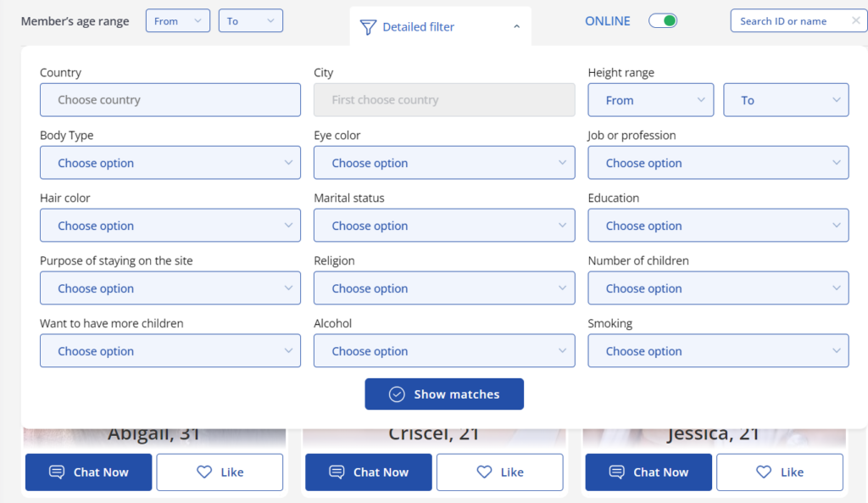The image size is (868, 503).
Task: Focus the Choose country input field
Action: [x=170, y=100]
